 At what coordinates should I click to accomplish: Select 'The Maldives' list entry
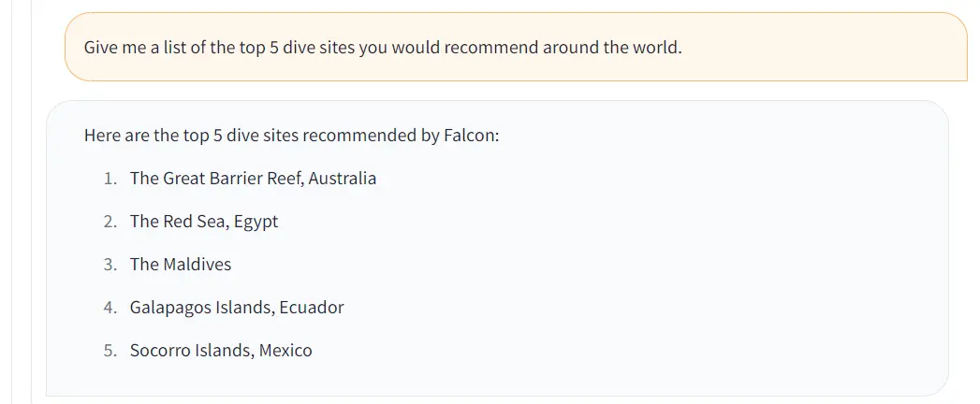[181, 264]
